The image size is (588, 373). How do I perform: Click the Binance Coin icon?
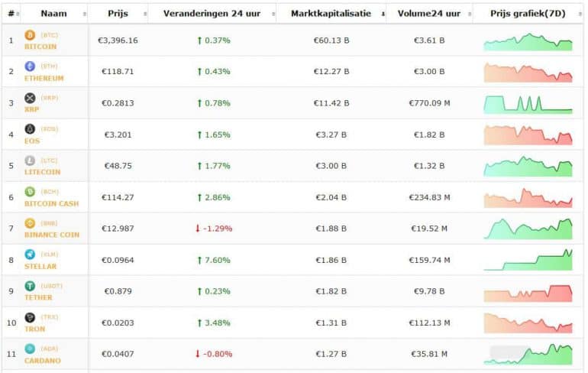pyautogui.click(x=30, y=223)
